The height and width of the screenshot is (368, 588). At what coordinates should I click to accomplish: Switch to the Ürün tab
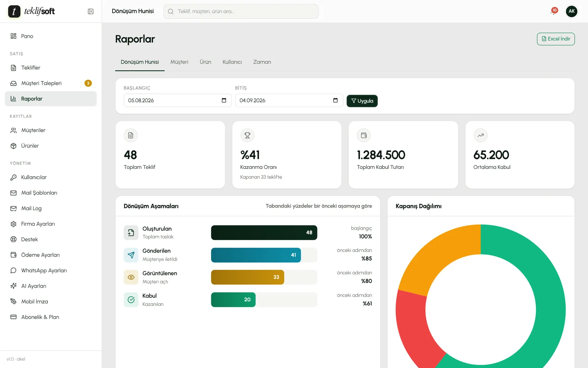[205, 62]
